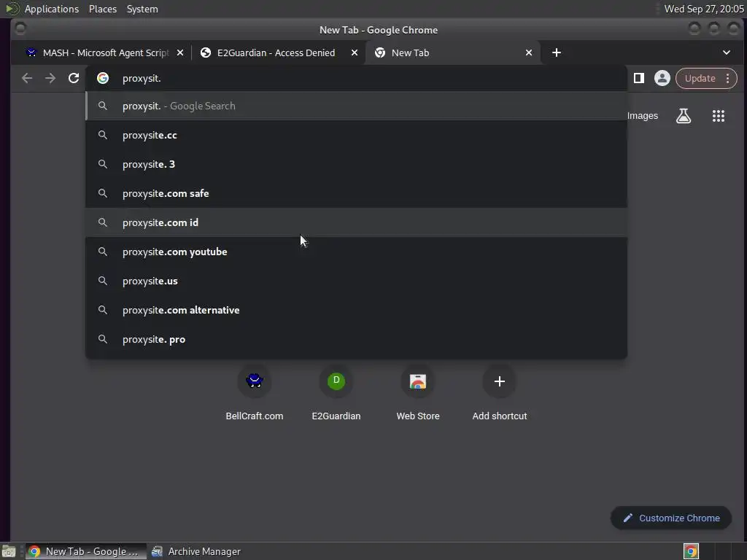Click search icon beside proxysite.cc suggestion
Image resolution: width=747 pixels, height=560 pixels.
[102, 135]
